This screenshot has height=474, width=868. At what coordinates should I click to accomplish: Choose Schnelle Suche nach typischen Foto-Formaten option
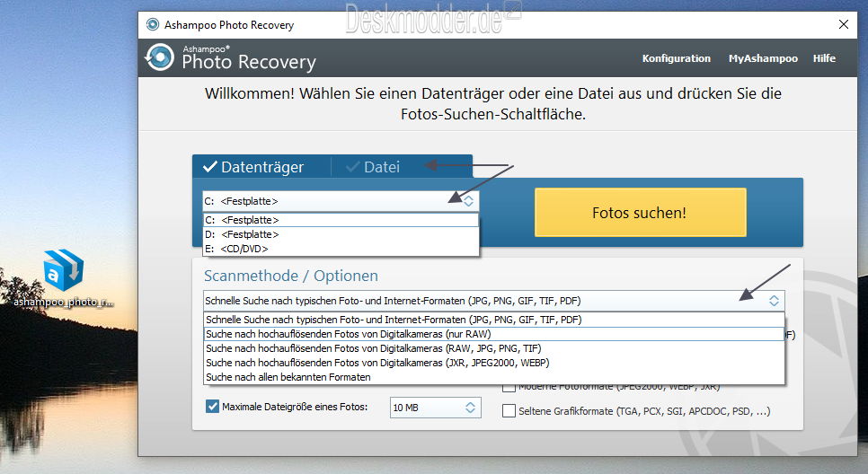click(494, 320)
